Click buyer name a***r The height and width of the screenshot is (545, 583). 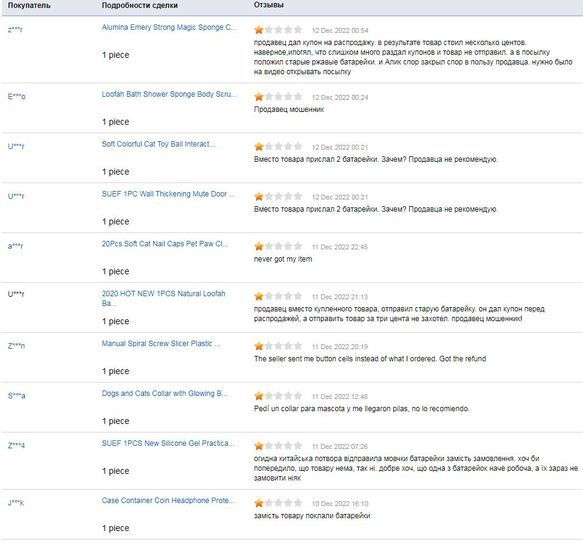16,246
